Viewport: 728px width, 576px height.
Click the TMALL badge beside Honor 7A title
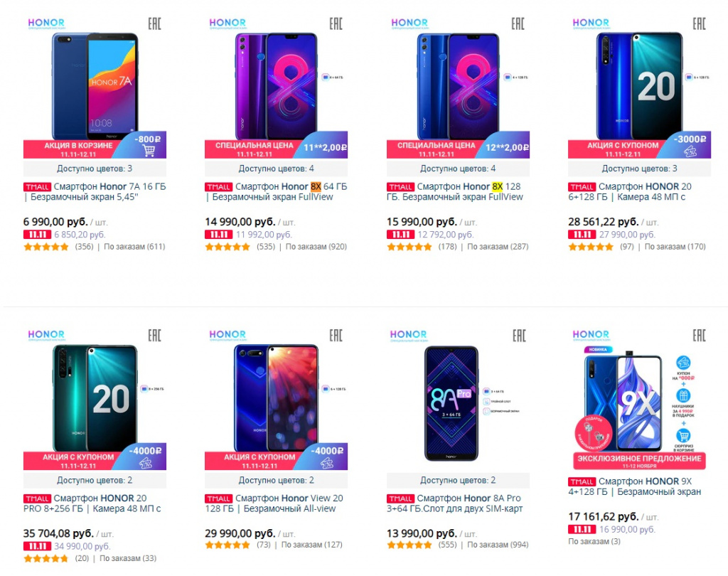pyautogui.click(x=37, y=187)
